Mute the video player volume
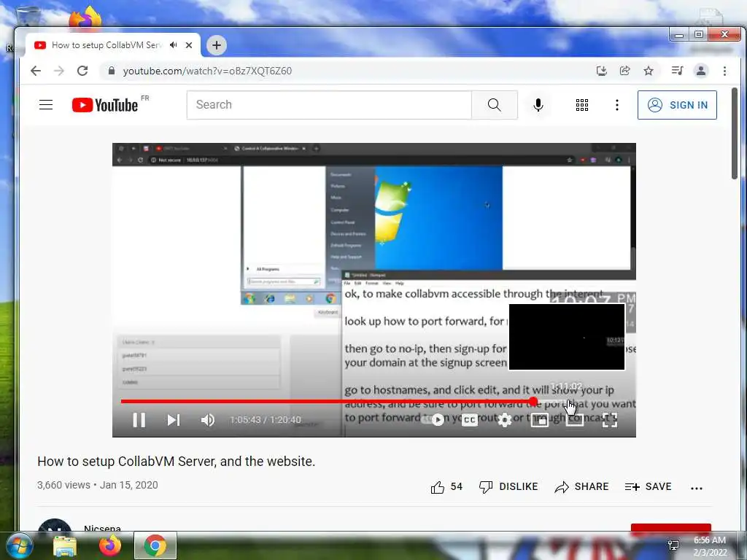The height and width of the screenshot is (560, 747). [x=208, y=420]
